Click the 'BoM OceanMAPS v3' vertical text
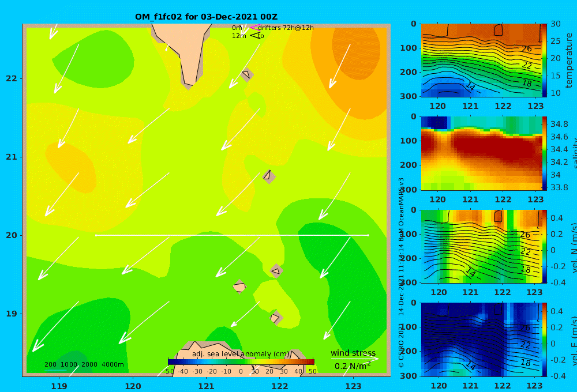Screen dimensions: 577x392 pos(401,210)
